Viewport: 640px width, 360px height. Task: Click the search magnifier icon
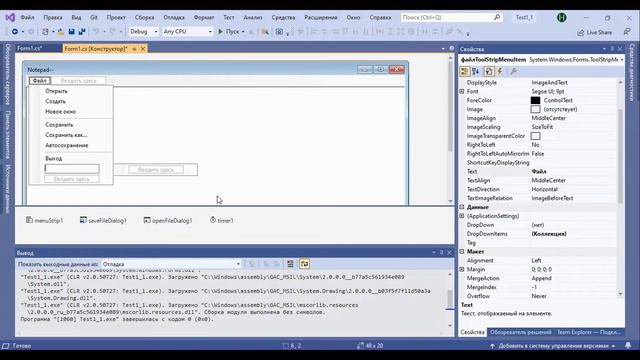pyautogui.click(x=497, y=17)
